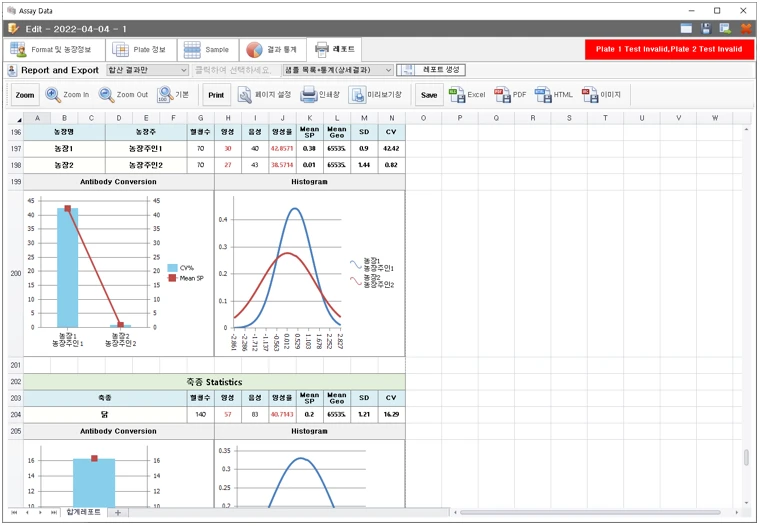Screen dimensions: 760x526
Task: Go to the 결과 통계 tab
Action: [x=273, y=49]
